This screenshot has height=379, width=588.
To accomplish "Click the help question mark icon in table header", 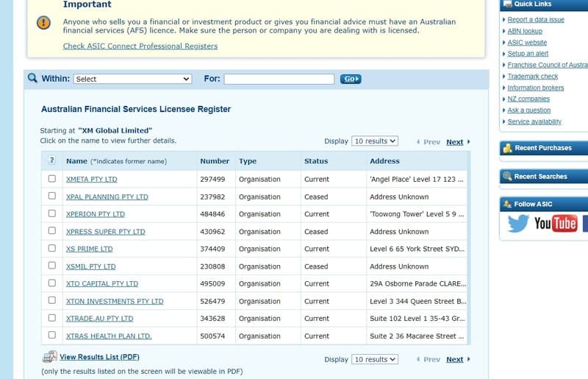I will (x=51, y=160).
